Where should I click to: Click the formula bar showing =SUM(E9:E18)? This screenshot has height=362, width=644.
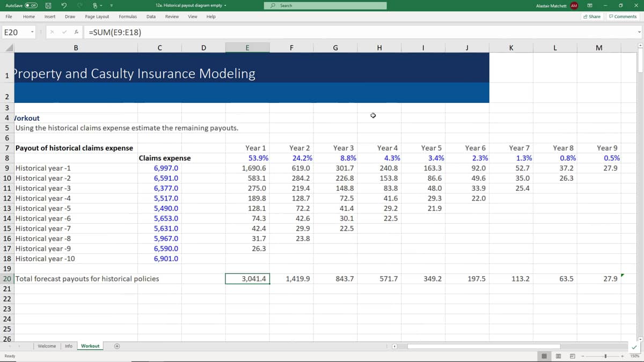(360, 32)
